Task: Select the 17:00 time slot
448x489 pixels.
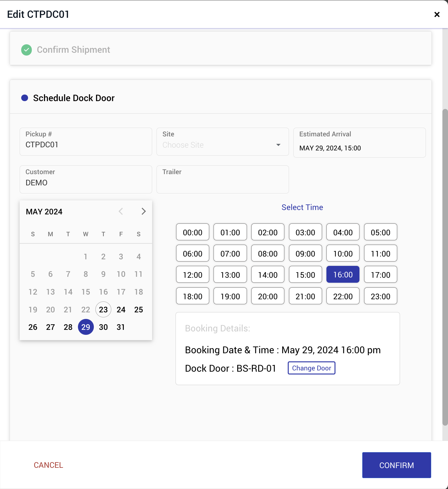Action: (381, 274)
